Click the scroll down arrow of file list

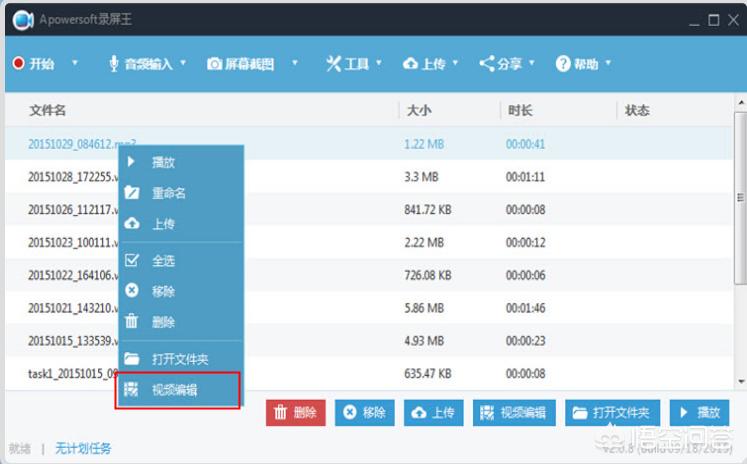tap(741, 382)
